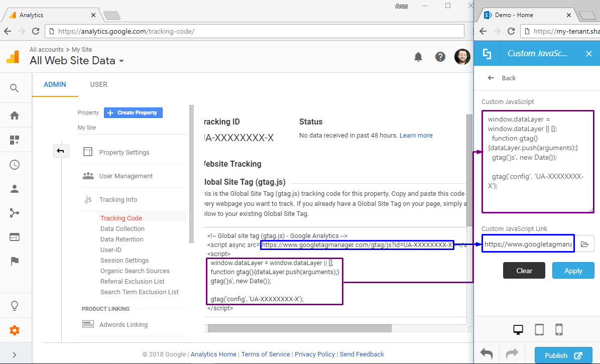Open Customization dashboards icon in sidebar
This screenshot has height=364, width=600.
(14, 140)
